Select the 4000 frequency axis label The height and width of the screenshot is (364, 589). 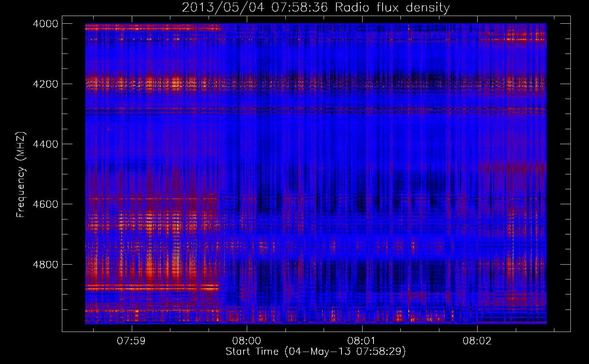(46, 24)
